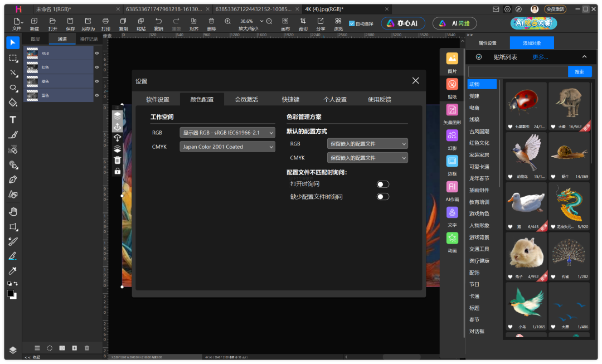The width and height of the screenshot is (602, 364).
Task: Click the foreground color swatch
Action: coord(11,293)
